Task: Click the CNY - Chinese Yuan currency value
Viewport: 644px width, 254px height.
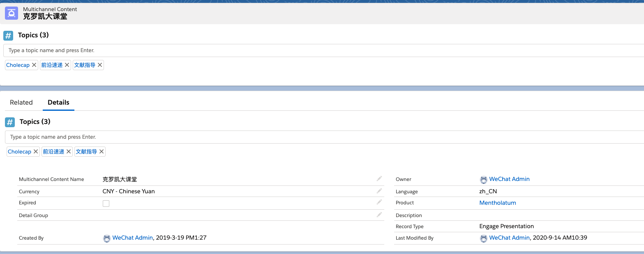Action: [x=129, y=191]
